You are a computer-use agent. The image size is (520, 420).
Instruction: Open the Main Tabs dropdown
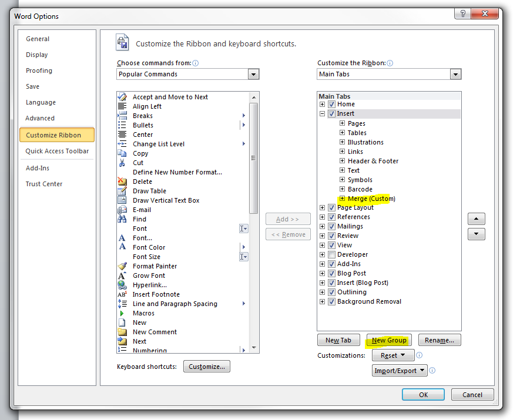(456, 74)
